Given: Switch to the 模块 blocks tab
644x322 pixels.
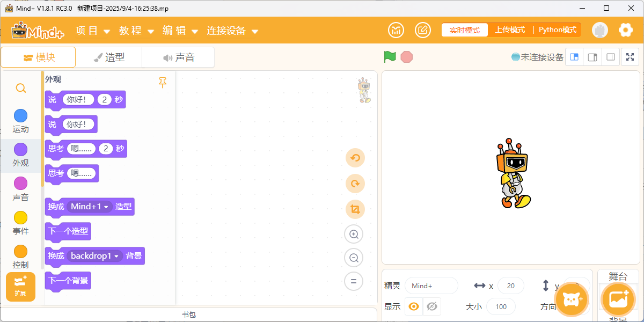Looking at the screenshot, I should (x=38, y=57).
